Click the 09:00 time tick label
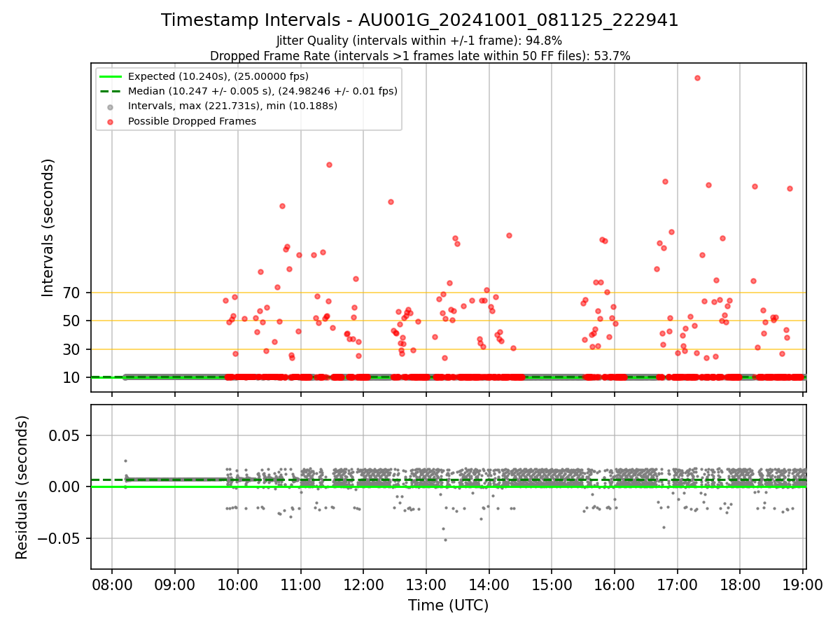Screen dimensions: 840x630 click(x=175, y=583)
